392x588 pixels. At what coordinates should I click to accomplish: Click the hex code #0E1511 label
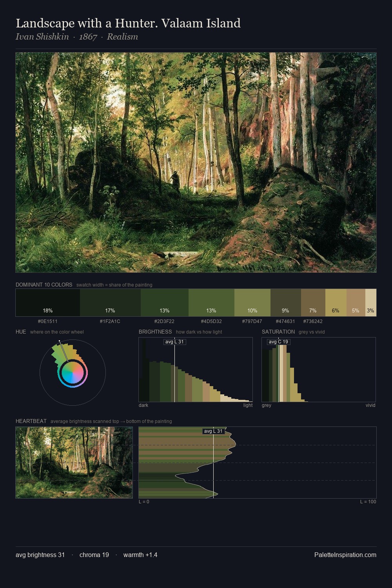(x=48, y=321)
